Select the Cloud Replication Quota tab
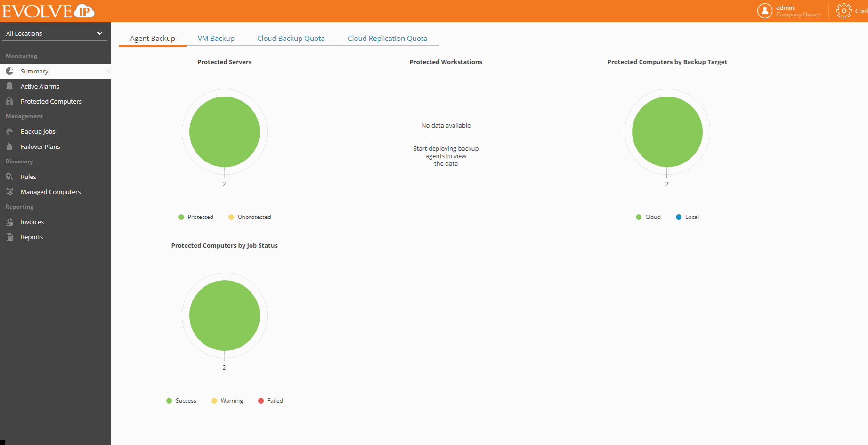The image size is (868, 445). point(387,39)
